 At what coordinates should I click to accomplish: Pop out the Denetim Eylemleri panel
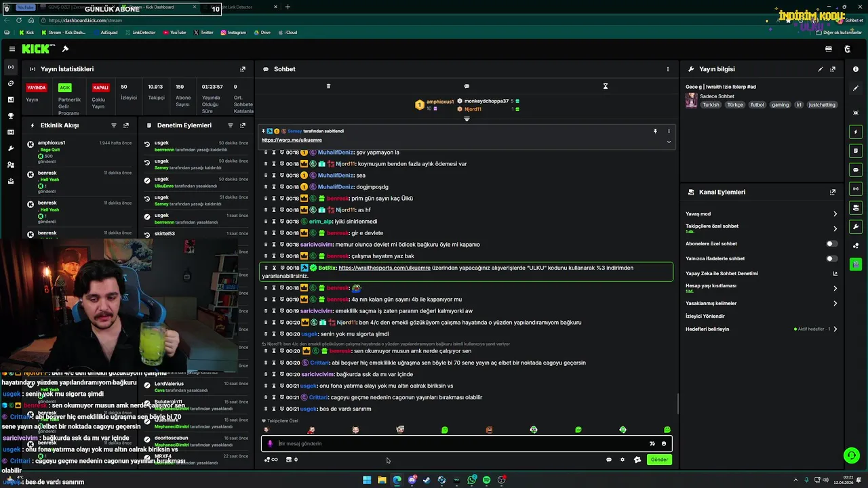[x=243, y=125]
